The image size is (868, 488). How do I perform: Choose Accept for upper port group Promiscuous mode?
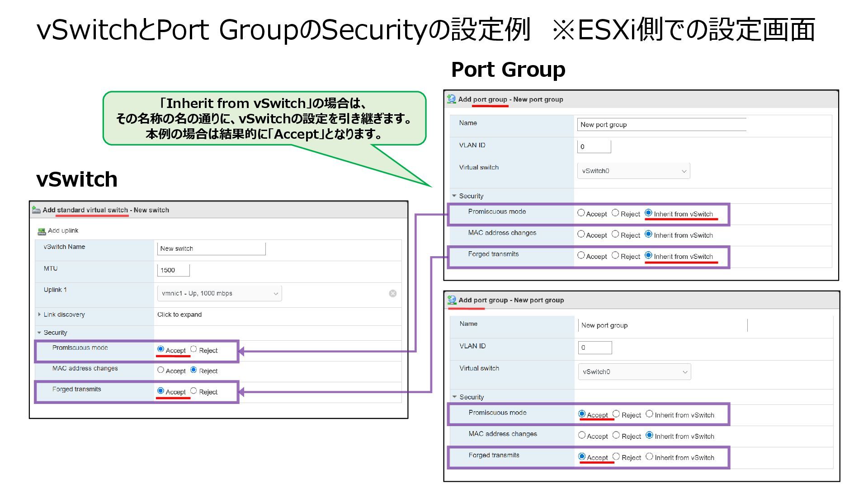tap(581, 213)
